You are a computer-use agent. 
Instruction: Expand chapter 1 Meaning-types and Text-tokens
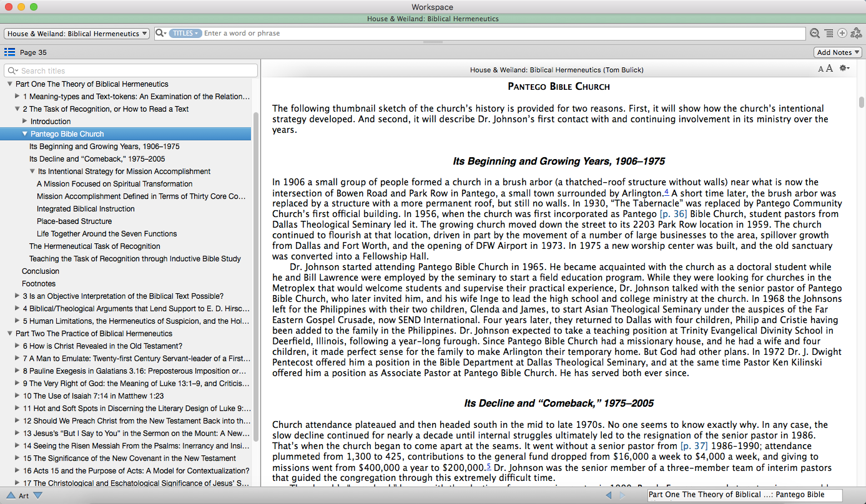[x=17, y=97]
